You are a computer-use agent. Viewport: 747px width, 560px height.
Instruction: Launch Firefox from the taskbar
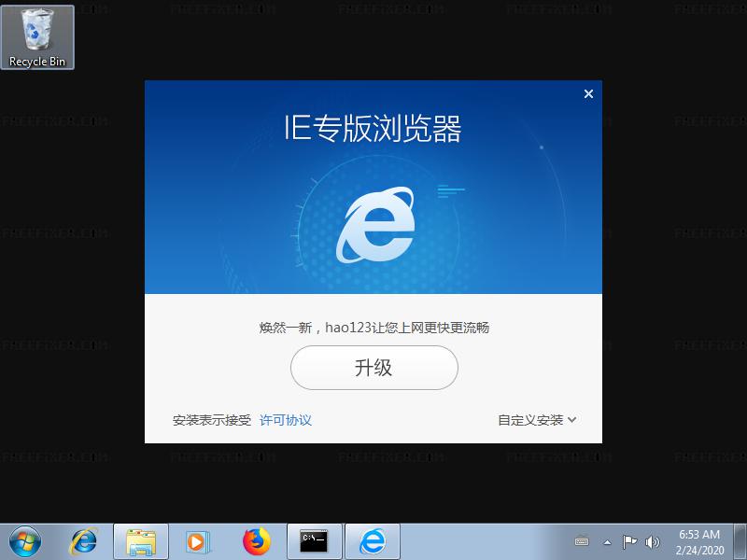coord(256,541)
